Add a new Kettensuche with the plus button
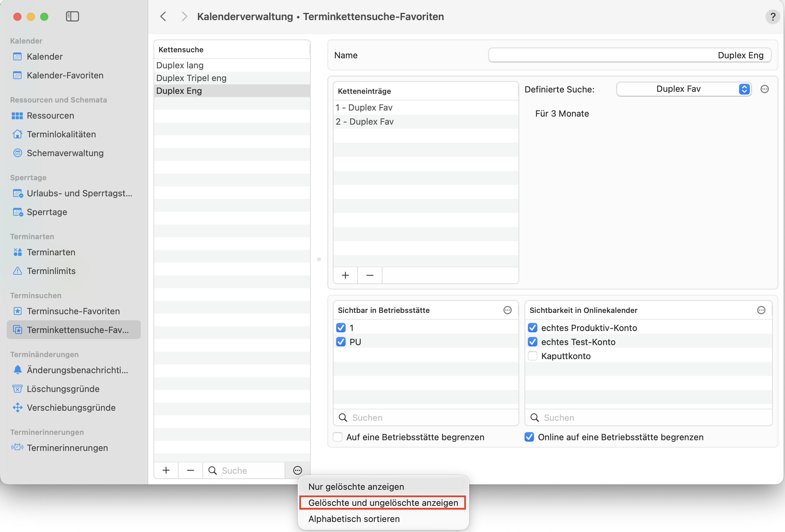The height and width of the screenshot is (532, 785). point(166,470)
